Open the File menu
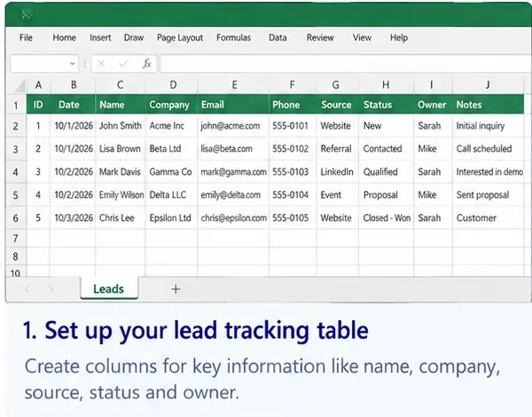Viewport: 532px width, 417px height. (x=26, y=37)
